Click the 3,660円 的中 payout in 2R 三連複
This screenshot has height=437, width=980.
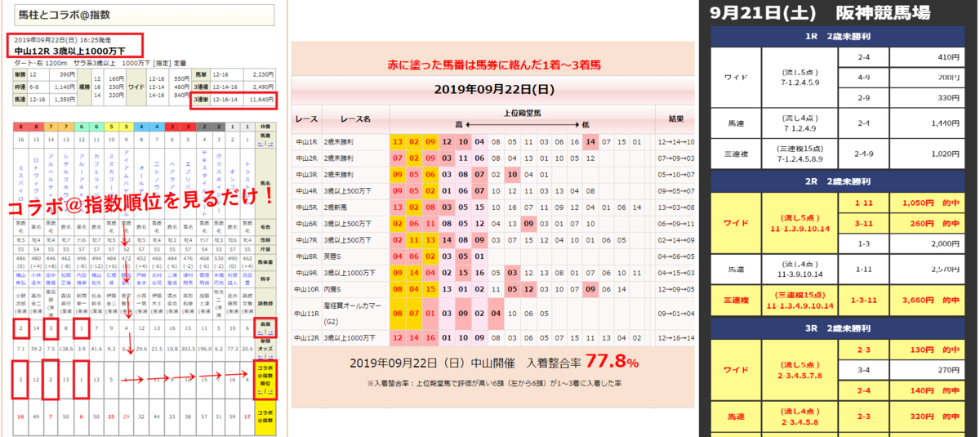932,299
